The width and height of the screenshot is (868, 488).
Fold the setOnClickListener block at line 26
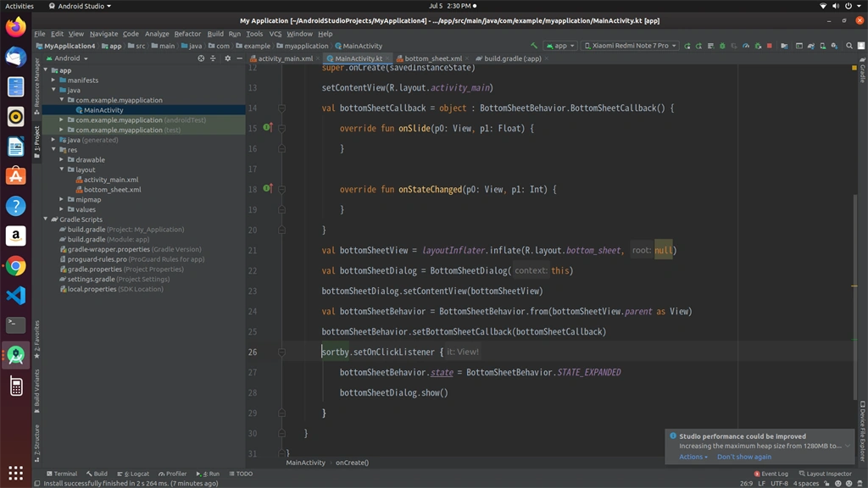(281, 352)
